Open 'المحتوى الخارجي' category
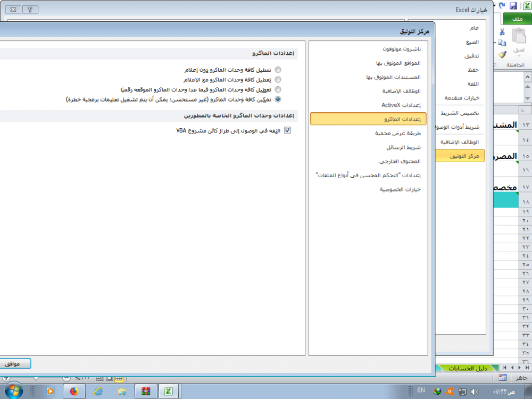The image size is (532, 399). (x=400, y=161)
